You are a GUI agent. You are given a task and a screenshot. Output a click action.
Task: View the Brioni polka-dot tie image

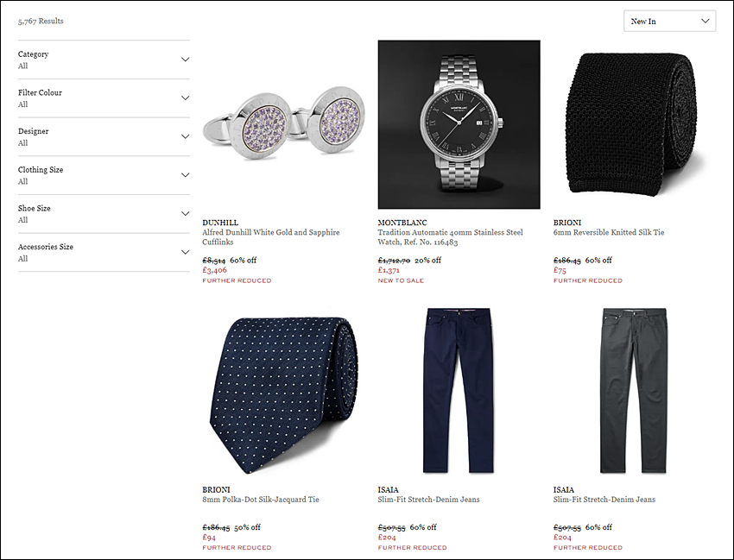[283, 392]
